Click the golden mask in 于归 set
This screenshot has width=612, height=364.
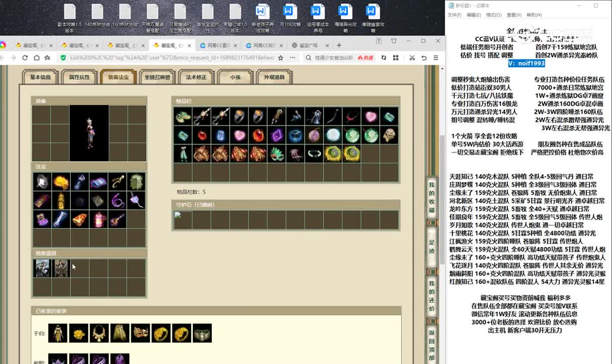(141, 333)
